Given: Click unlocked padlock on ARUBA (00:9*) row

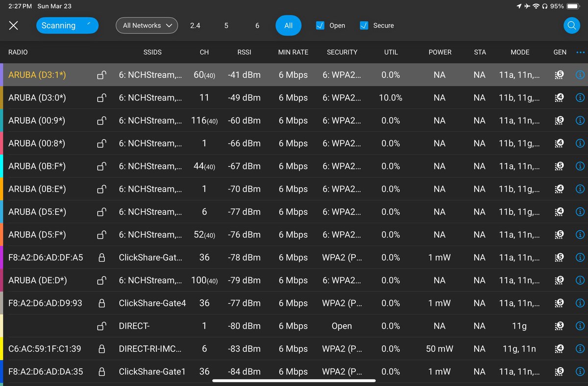Looking at the screenshot, I should coord(101,121).
